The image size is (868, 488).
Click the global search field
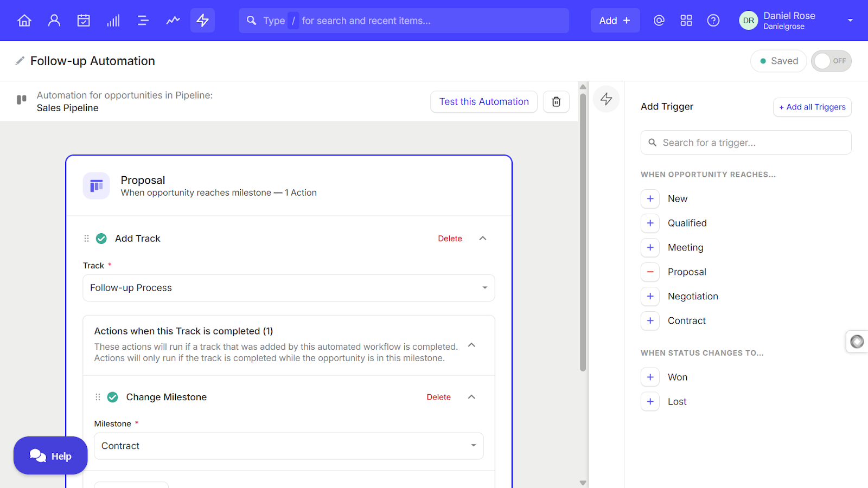[x=404, y=21]
